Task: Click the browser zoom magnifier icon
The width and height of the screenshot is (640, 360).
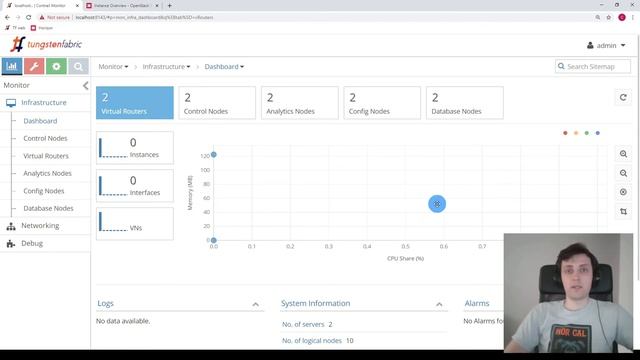Action: (x=598, y=17)
